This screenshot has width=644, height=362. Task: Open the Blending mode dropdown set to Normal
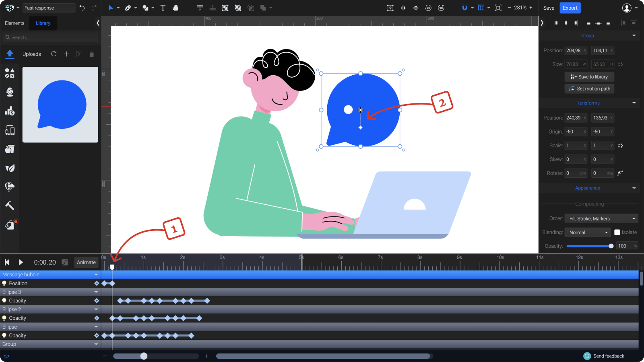pos(587,232)
